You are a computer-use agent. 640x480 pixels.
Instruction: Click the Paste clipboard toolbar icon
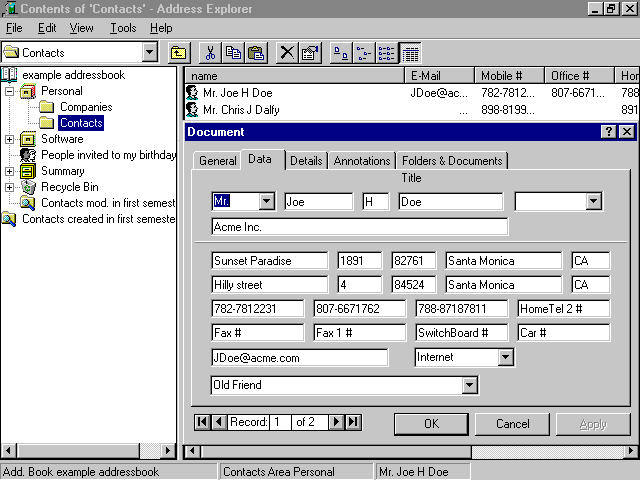pyautogui.click(x=256, y=53)
